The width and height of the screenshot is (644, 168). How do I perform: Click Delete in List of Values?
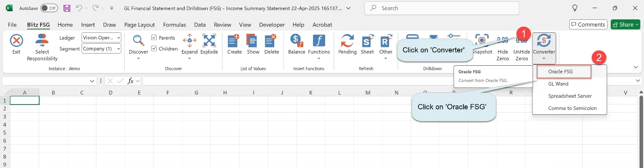click(x=272, y=44)
